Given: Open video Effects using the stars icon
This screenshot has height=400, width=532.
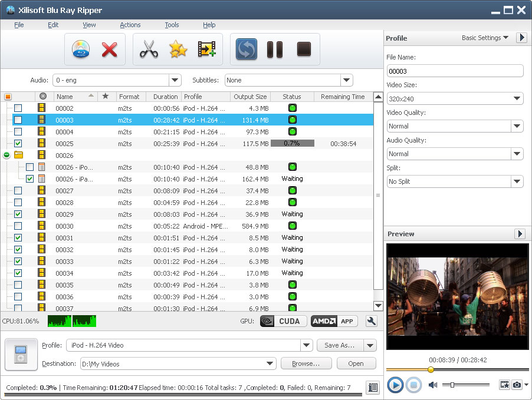Looking at the screenshot, I should pyautogui.click(x=178, y=49).
